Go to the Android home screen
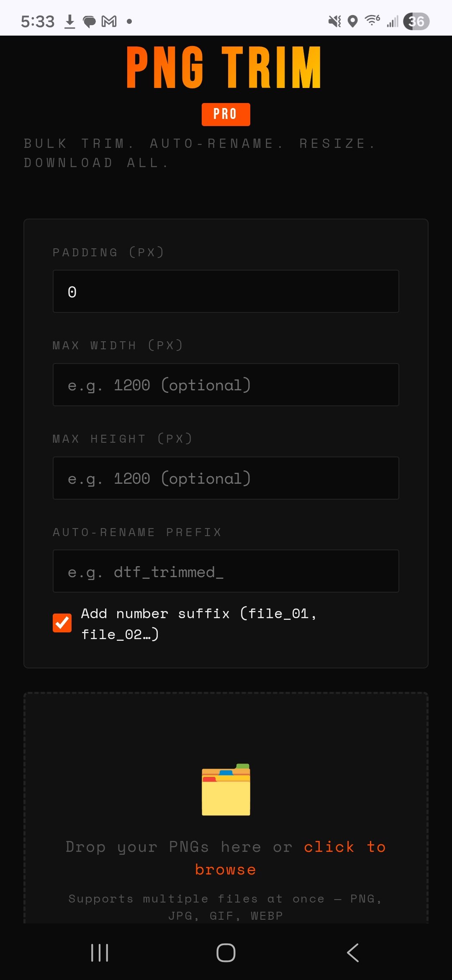452x980 pixels. tap(226, 953)
